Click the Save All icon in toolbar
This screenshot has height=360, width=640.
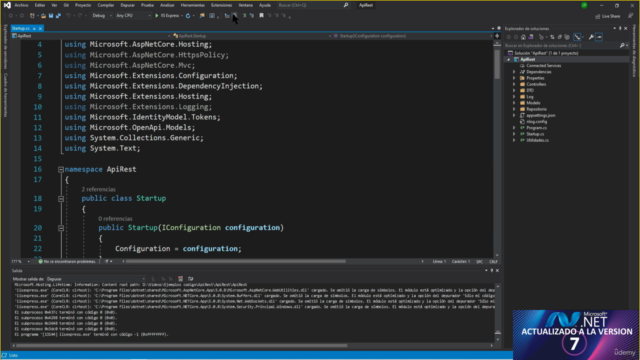(58, 16)
